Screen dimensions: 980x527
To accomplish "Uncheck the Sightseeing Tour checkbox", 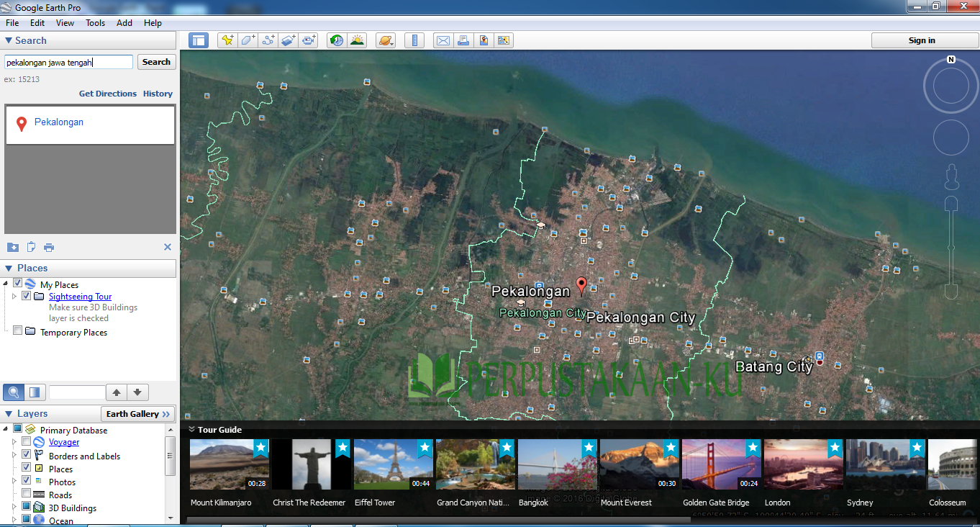I will coord(27,296).
